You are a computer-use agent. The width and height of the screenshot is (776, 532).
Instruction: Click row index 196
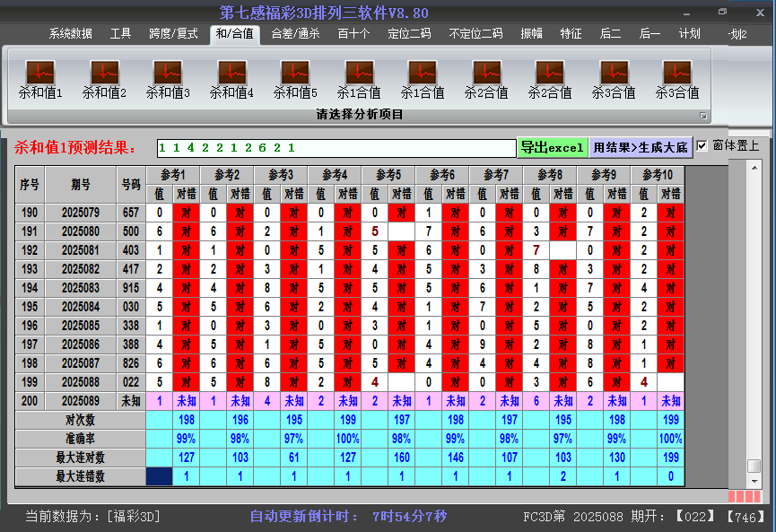[x=30, y=326]
